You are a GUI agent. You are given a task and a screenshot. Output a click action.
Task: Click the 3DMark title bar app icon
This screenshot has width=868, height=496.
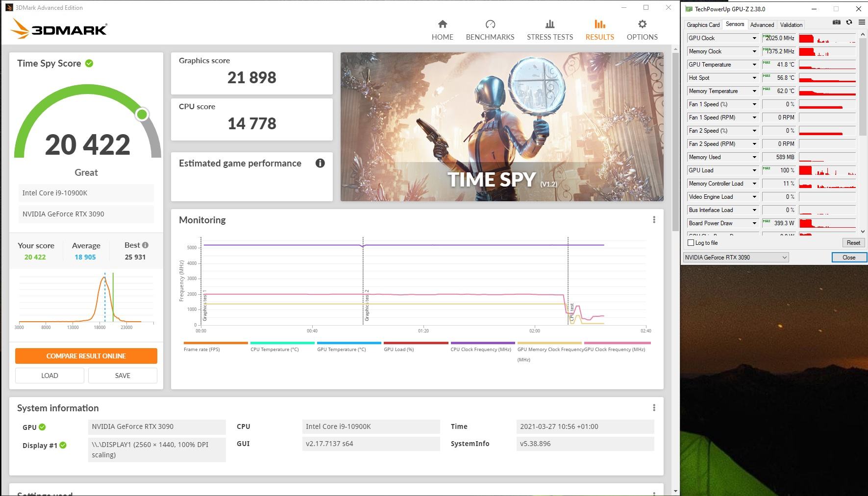click(x=9, y=7)
